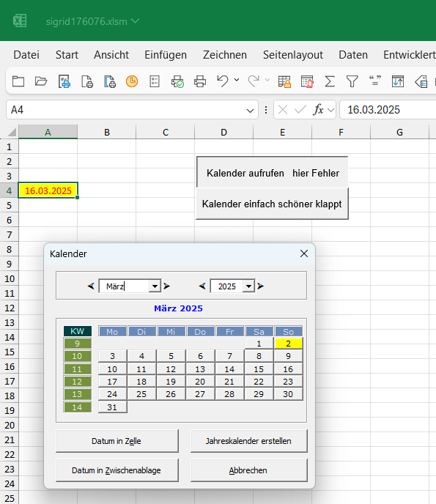Click the AutoSum sigma icon
This screenshot has width=436, height=504.
pos(330,81)
